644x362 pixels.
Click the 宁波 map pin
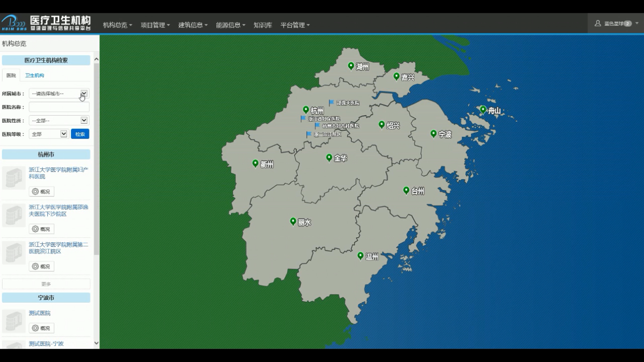(433, 133)
